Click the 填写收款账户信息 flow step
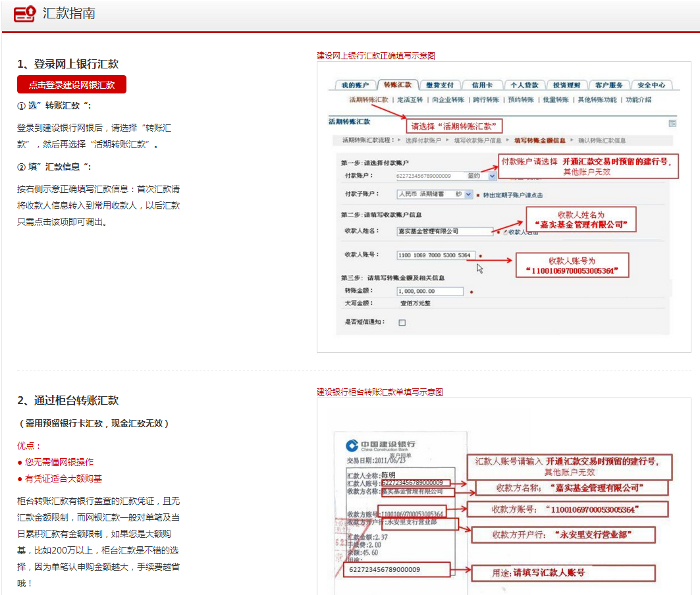This screenshot has width=700, height=595. pos(477,141)
